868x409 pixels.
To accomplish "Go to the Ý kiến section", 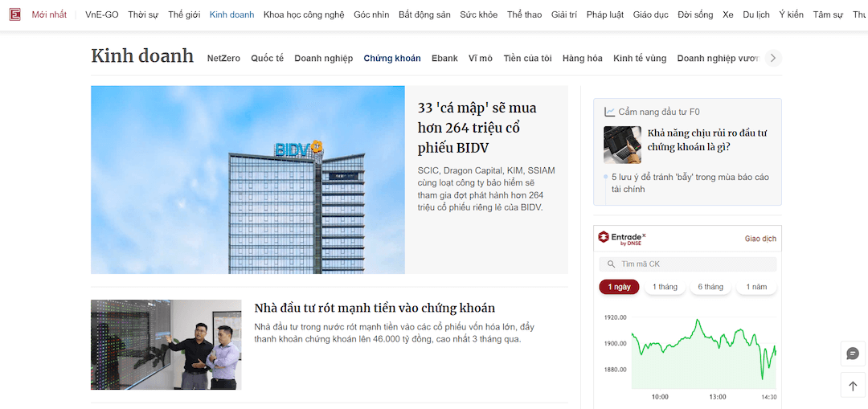I will (791, 15).
